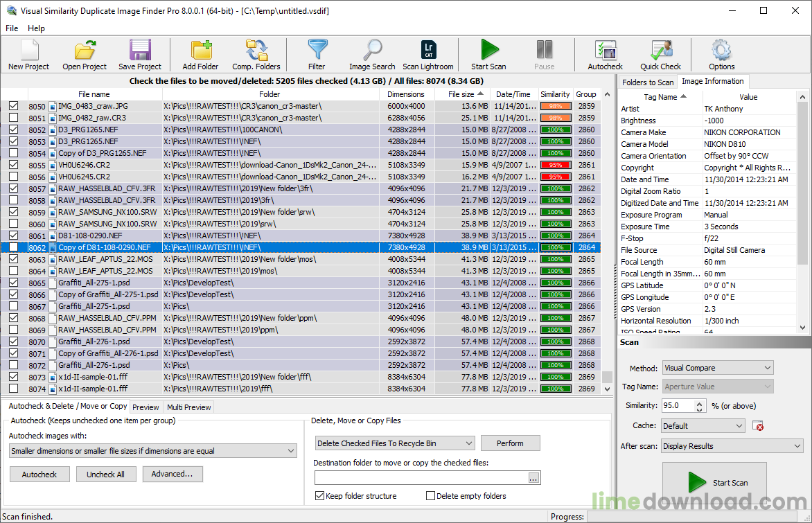
Task: Open the Method dropdown showing Visual Compare
Action: (x=718, y=368)
